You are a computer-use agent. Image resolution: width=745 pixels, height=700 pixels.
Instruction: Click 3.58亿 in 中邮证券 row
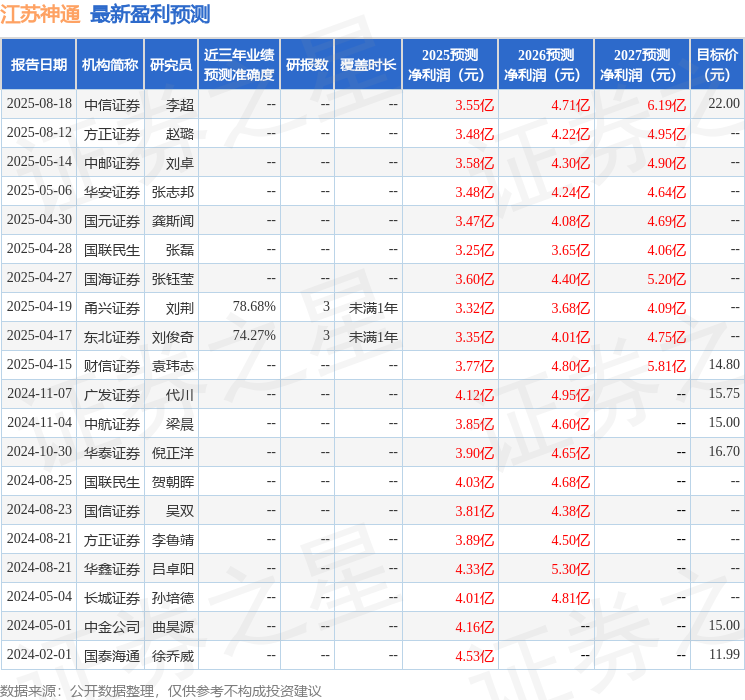point(474,163)
